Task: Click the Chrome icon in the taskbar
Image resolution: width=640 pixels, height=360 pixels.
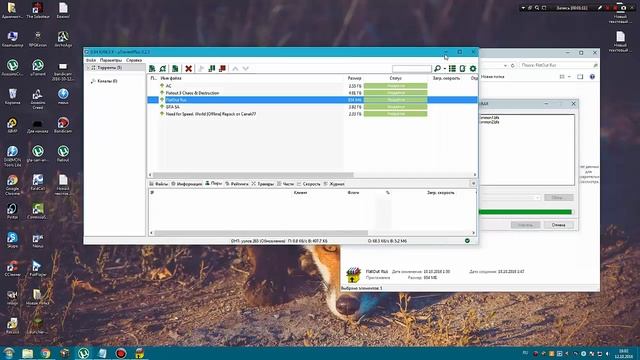Action: (45, 353)
